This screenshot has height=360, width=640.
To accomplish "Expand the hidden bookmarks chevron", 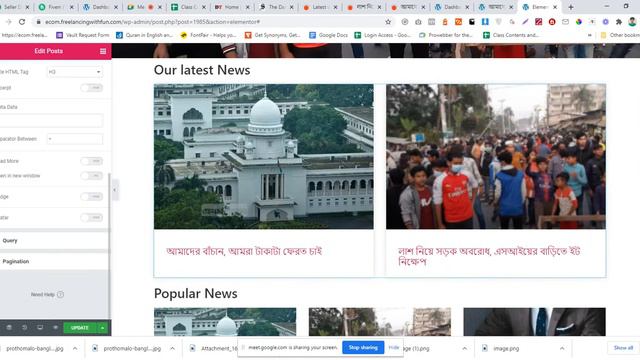I will [x=589, y=35].
